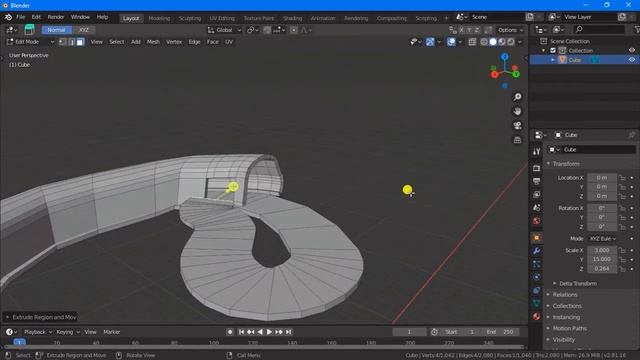The width and height of the screenshot is (640, 360).
Task: Toggle auto keying record button
Action: [x=230, y=332]
